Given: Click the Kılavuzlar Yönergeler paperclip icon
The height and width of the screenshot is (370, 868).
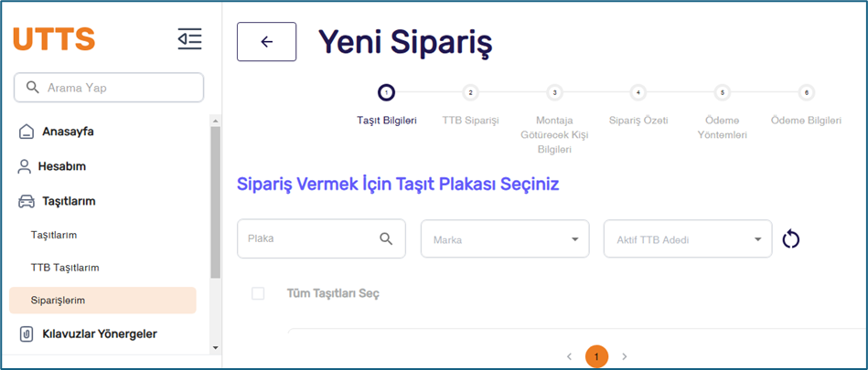Looking at the screenshot, I should [27, 333].
